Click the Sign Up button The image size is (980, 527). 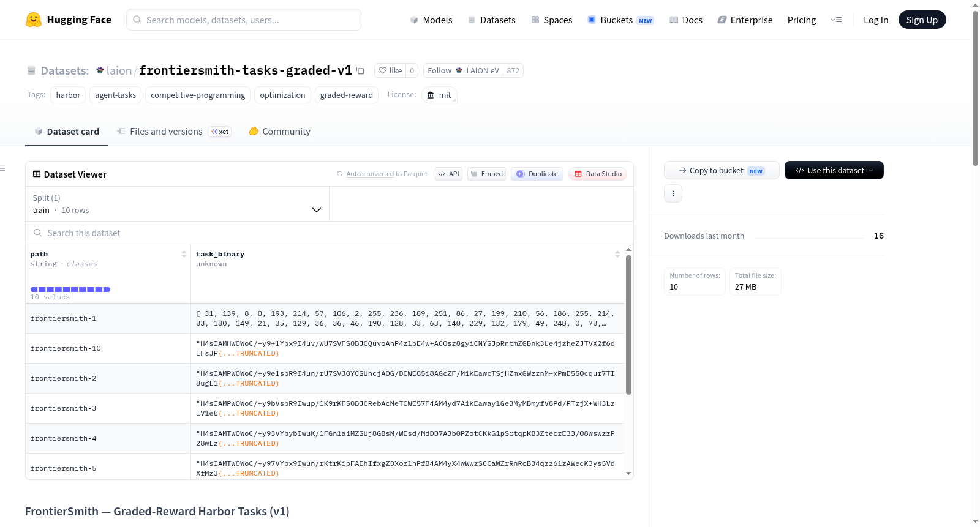922,20
